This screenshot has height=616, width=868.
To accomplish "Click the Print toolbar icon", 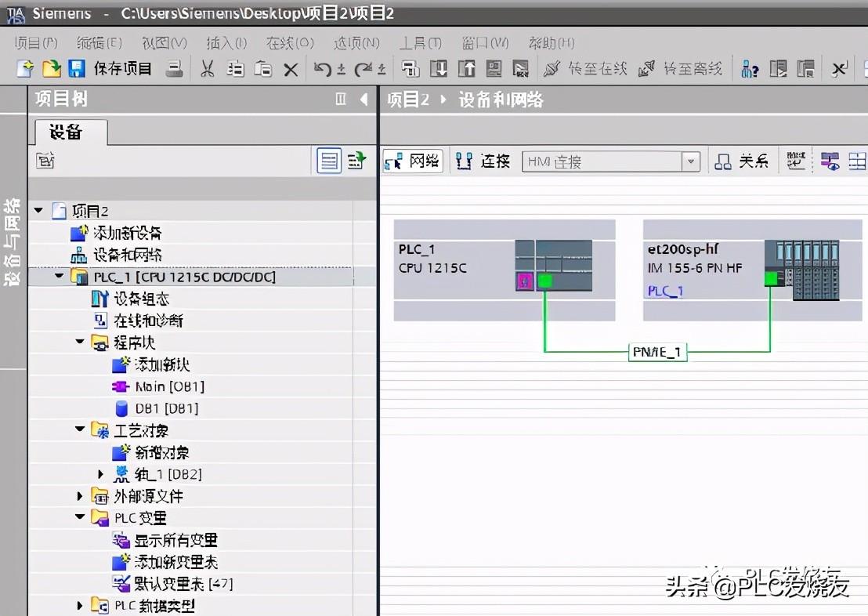I will point(175,69).
